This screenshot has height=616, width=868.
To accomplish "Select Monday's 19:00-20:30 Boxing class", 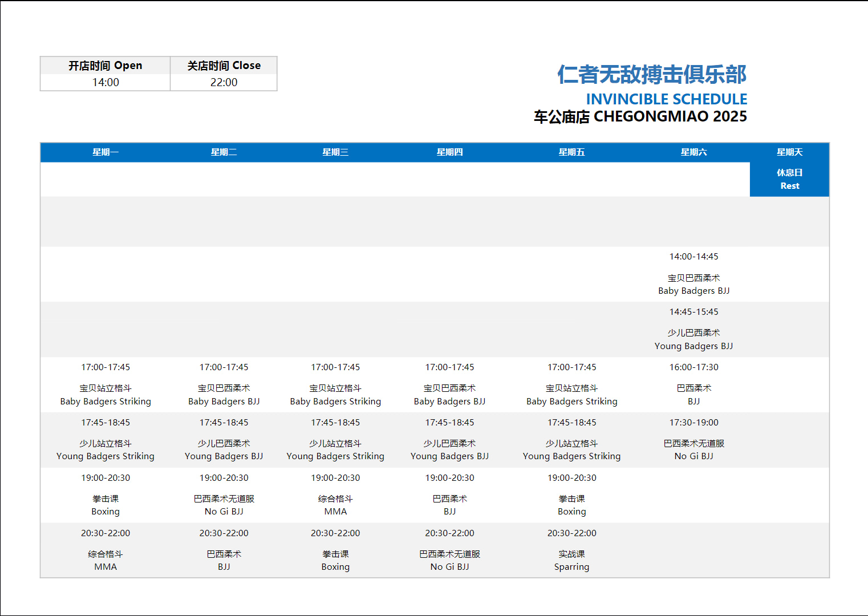I will click(106, 505).
